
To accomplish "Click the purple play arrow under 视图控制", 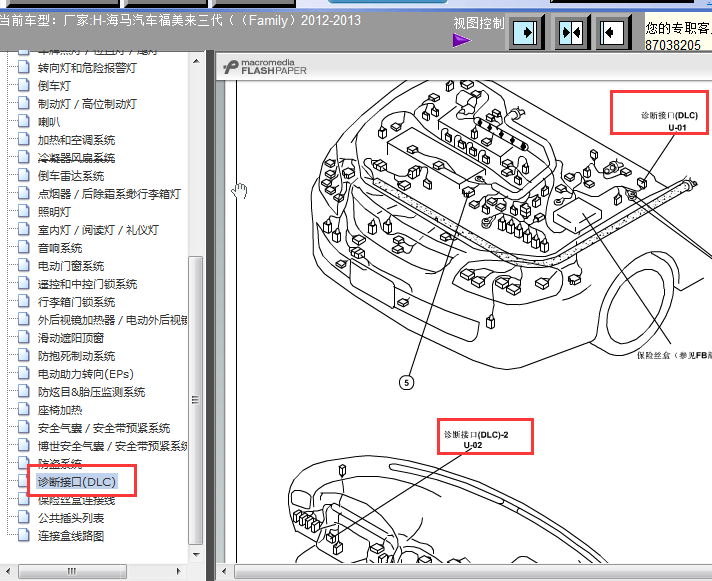I will click(x=462, y=40).
